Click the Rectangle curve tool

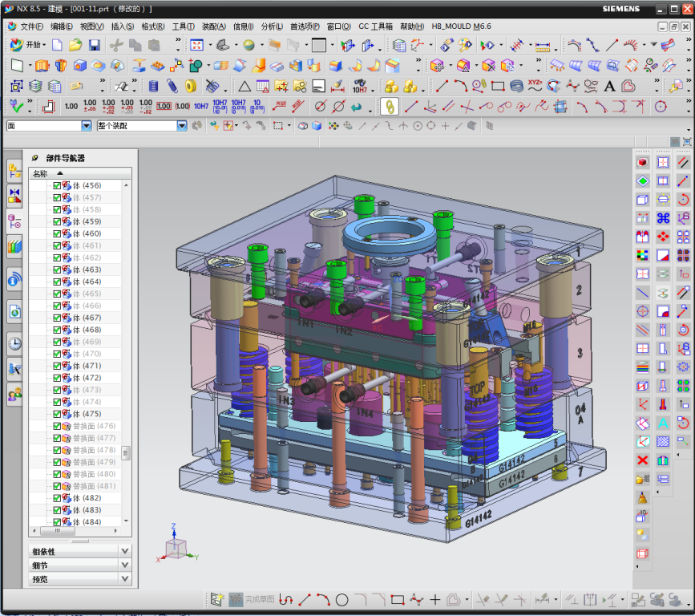click(497, 86)
